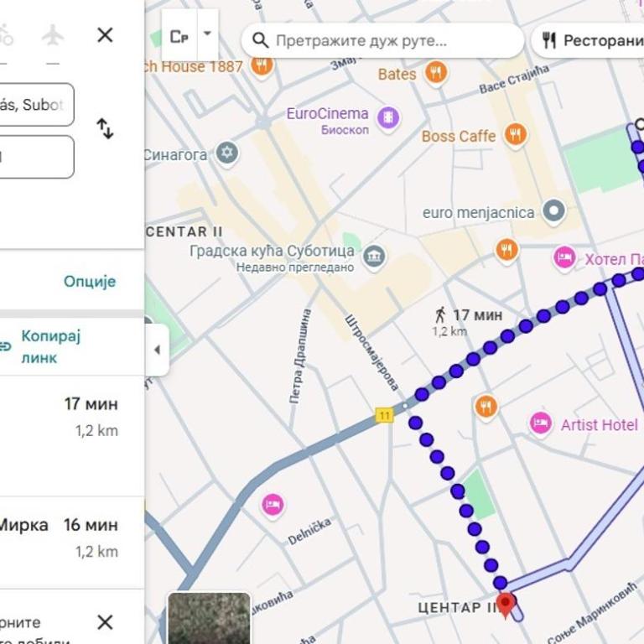Screen dimensions: 644x644
Task: Open the language dropdown arrow beside Ср
Action: pos(207,35)
